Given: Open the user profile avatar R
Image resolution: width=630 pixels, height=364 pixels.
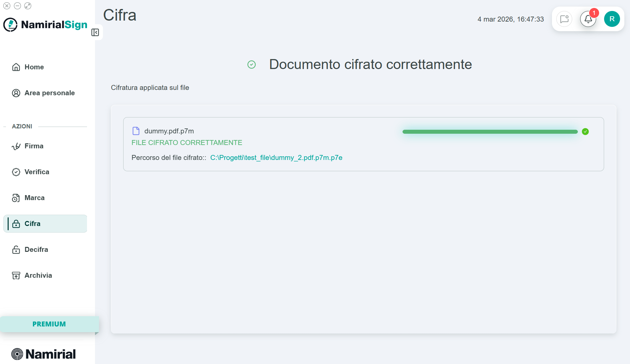Looking at the screenshot, I should [612, 19].
